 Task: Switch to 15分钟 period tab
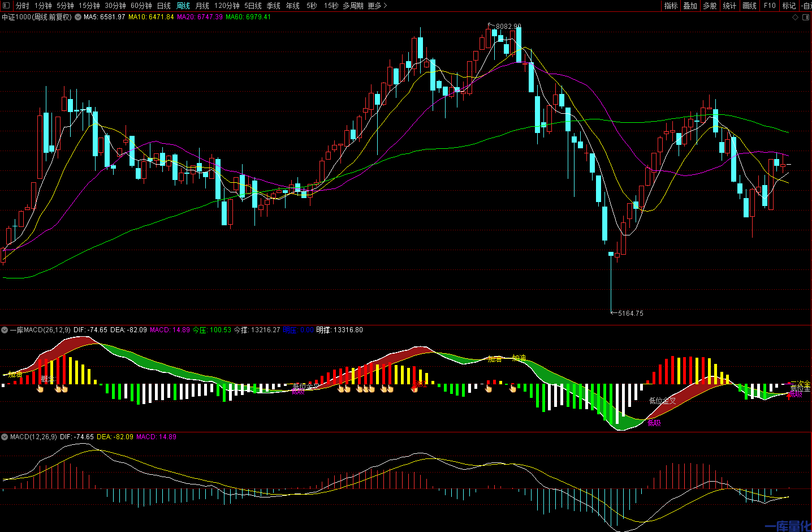(89, 6)
